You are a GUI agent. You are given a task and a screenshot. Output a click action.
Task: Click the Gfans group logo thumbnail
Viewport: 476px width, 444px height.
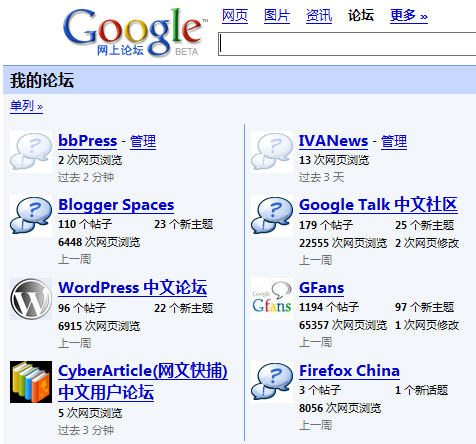pyautogui.click(x=272, y=299)
